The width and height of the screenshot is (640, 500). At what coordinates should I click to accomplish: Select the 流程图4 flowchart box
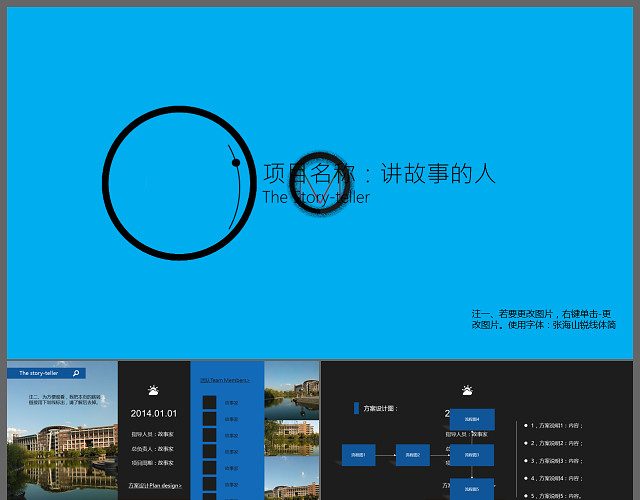point(472,419)
